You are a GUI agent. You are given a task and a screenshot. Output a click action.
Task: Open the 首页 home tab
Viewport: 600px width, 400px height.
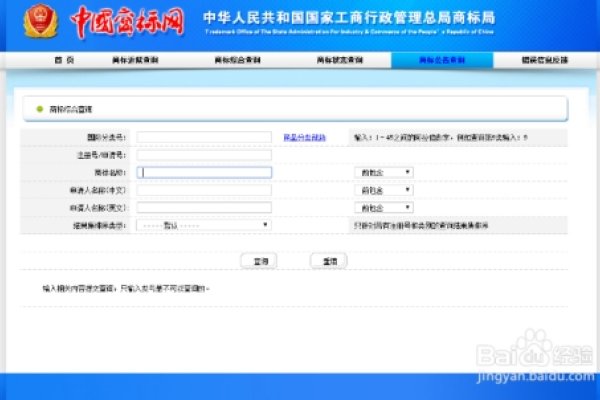pyautogui.click(x=64, y=60)
